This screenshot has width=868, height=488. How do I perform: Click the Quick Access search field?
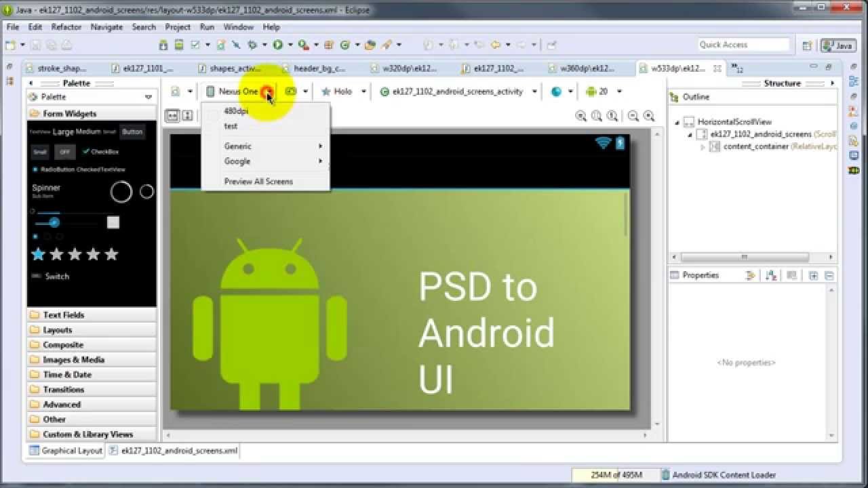744,45
